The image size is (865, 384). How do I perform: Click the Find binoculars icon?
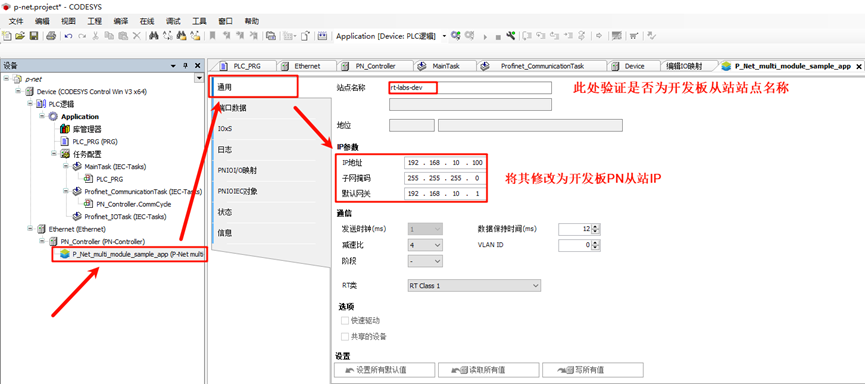(x=153, y=36)
